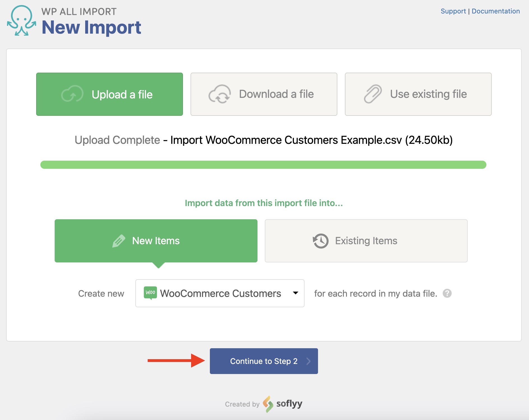Click the chevron on Continue to Step 2
The height and width of the screenshot is (420, 529).
308,361
